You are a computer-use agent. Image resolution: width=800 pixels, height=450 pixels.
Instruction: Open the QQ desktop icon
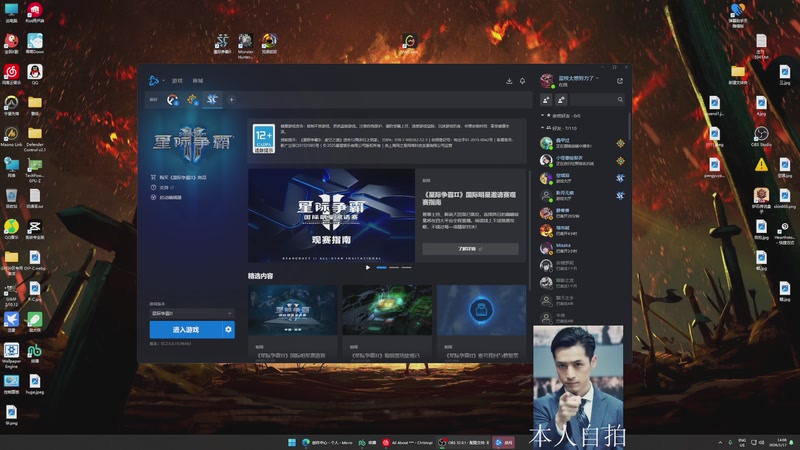pyautogui.click(x=35, y=74)
